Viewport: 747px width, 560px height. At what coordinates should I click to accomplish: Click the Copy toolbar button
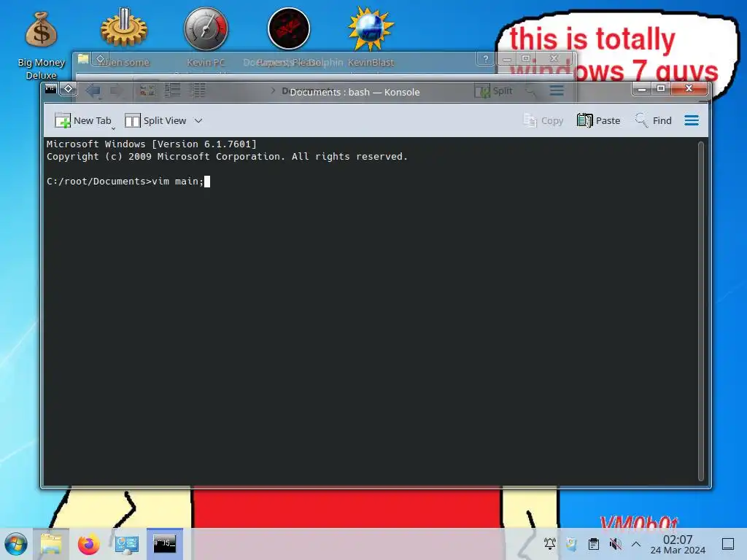[x=543, y=120]
